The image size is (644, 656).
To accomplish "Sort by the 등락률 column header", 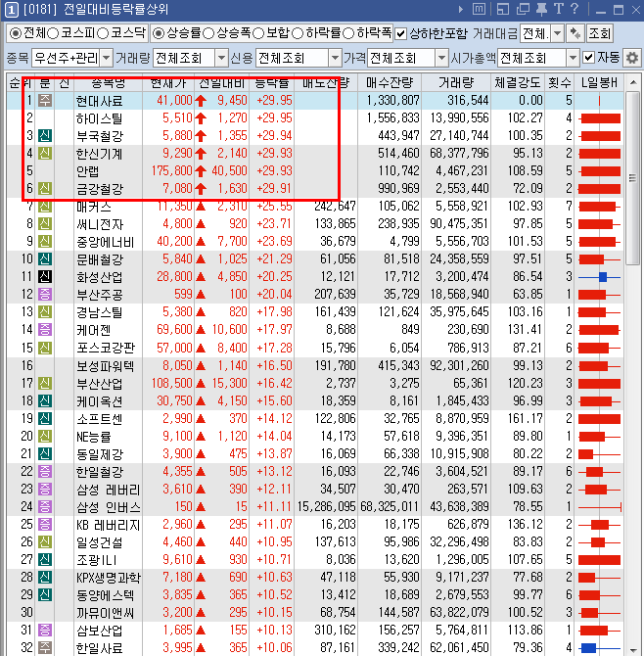I will pos(272,82).
